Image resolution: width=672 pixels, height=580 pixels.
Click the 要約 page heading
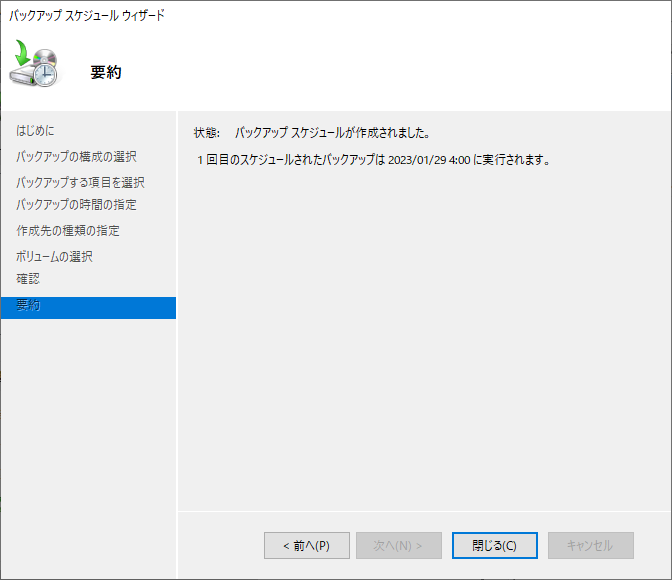click(x=106, y=72)
